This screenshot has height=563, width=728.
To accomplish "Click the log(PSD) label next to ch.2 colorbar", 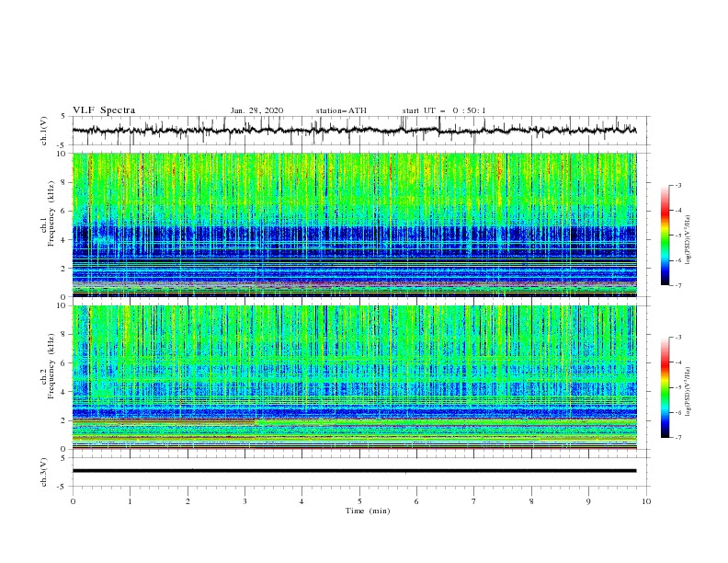I will [x=688, y=392].
